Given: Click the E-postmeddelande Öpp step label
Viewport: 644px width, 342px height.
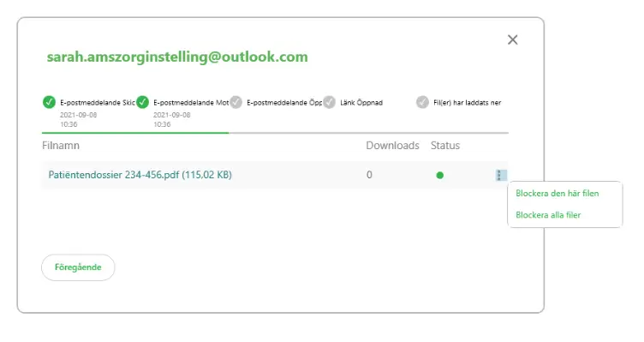Looking at the screenshot, I should tap(284, 103).
